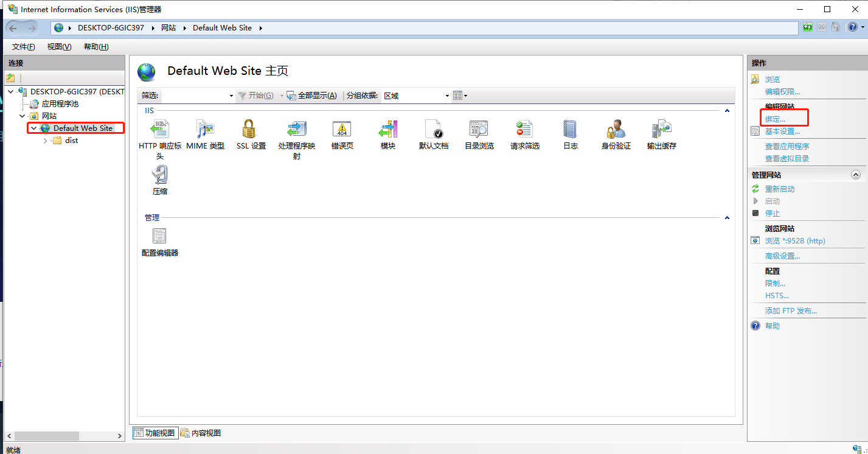
Task: Click the 帮助 link in 操作 panel
Action: click(x=773, y=326)
